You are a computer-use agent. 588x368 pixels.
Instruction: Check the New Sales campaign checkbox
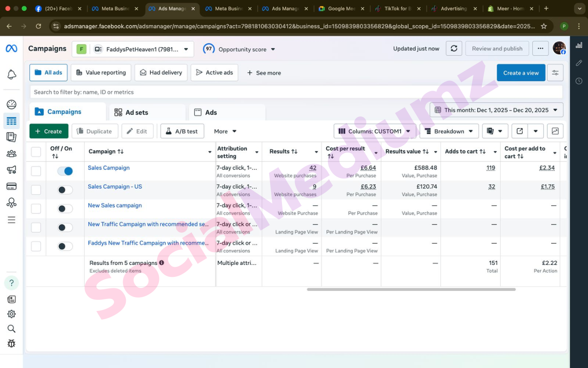(36, 209)
